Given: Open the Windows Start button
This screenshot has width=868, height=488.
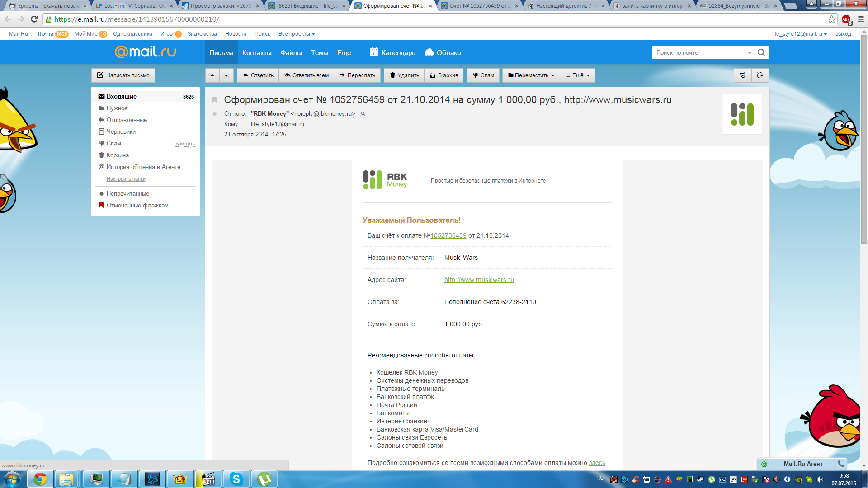Looking at the screenshot, I should (x=12, y=479).
